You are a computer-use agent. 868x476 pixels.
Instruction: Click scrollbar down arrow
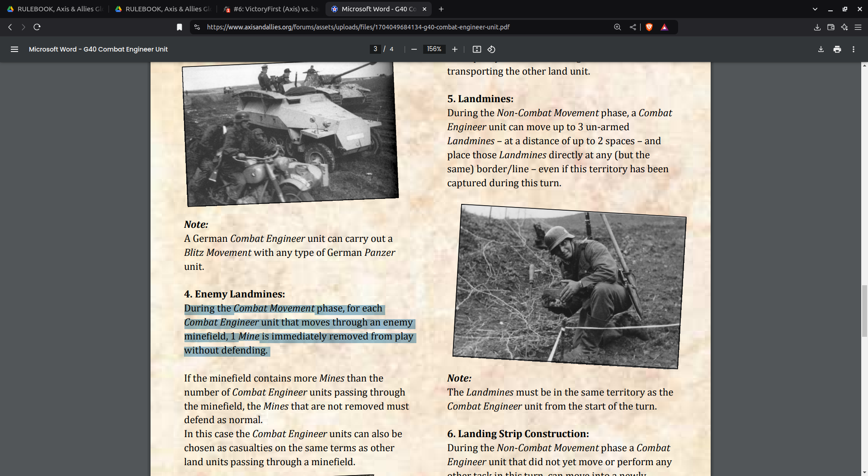pyautogui.click(x=864, y=473)
